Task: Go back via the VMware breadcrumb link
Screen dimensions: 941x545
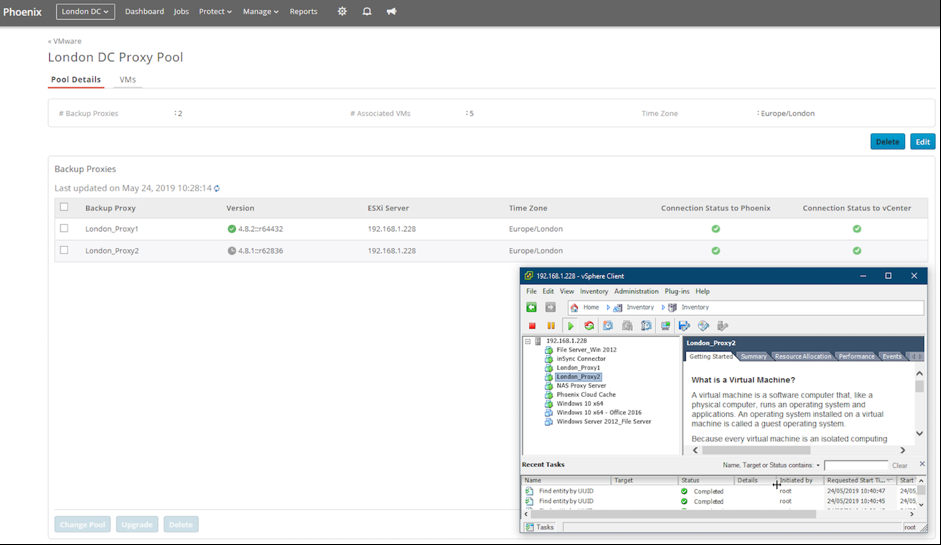Action: pyautogui.click(x=65, y=41)
